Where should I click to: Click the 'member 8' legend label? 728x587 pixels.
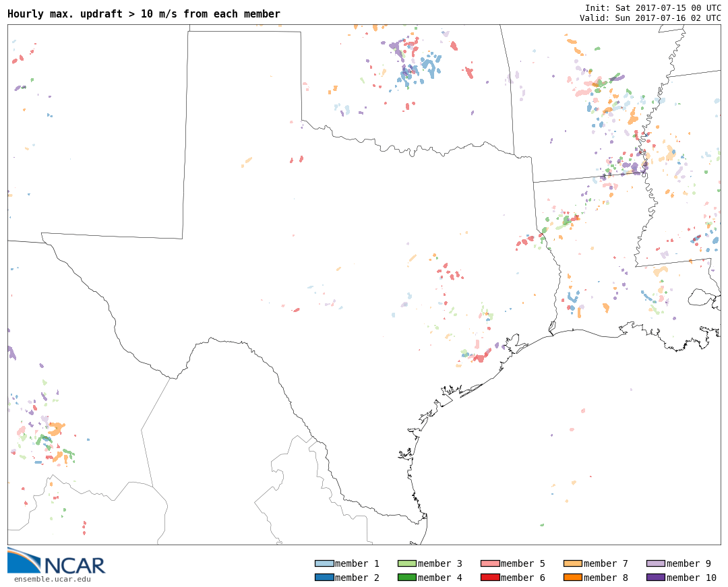606,578
